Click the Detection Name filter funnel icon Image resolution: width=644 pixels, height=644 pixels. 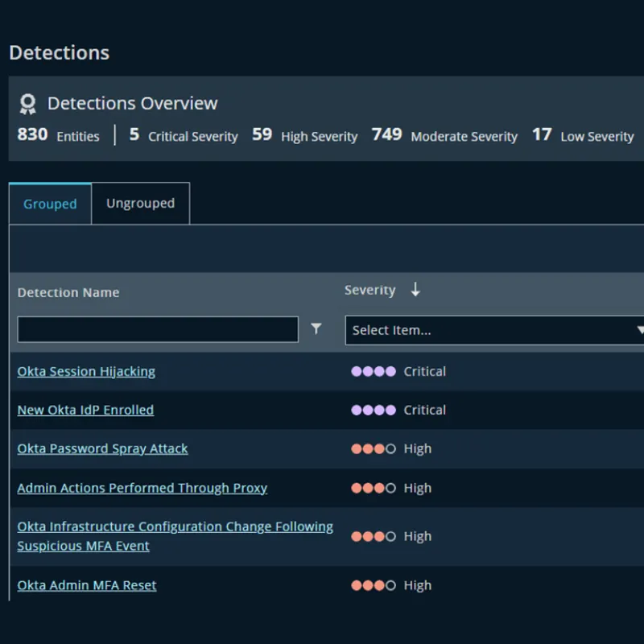316,328
